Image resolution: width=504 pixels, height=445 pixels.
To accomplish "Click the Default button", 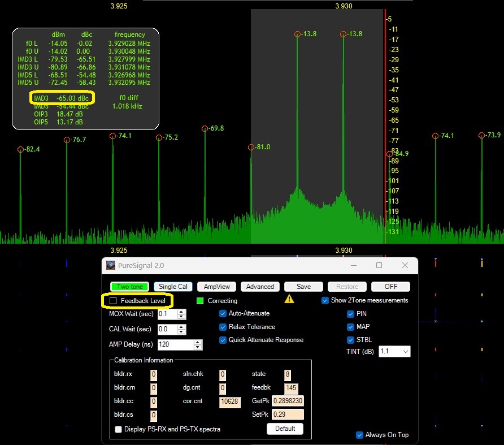I will 285,429.
